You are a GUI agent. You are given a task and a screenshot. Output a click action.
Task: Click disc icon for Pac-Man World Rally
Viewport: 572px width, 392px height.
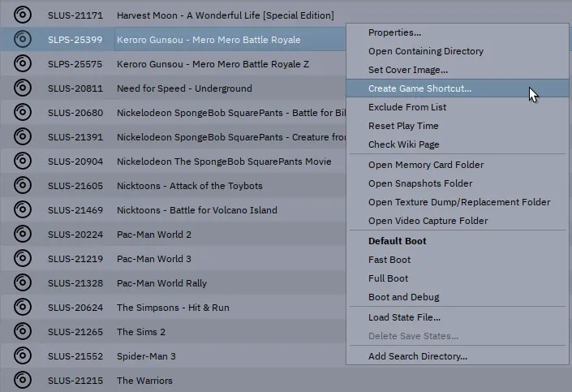pyautogui.click(x=23, y=282)
